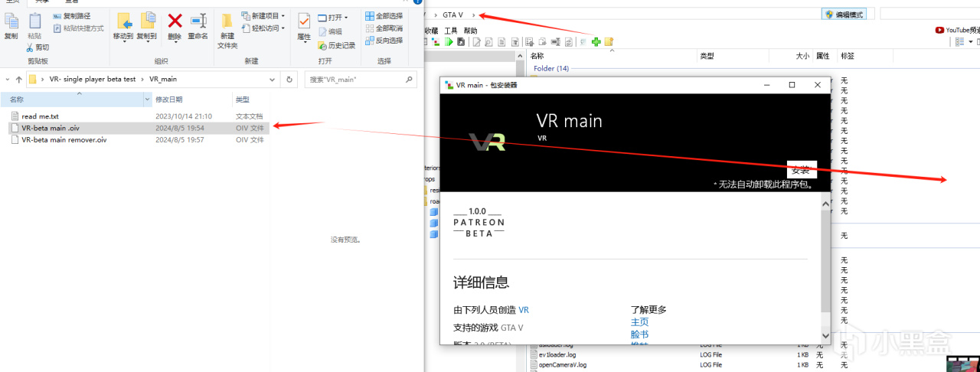Click 'VR- single player beta test' breadcrumb

(93, 80)
